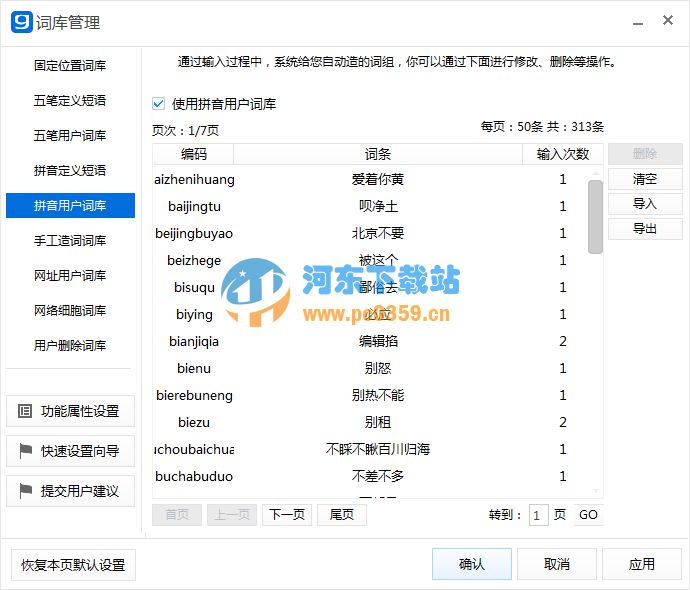
Task: Select the beizhege row
Action: [371, 260]
